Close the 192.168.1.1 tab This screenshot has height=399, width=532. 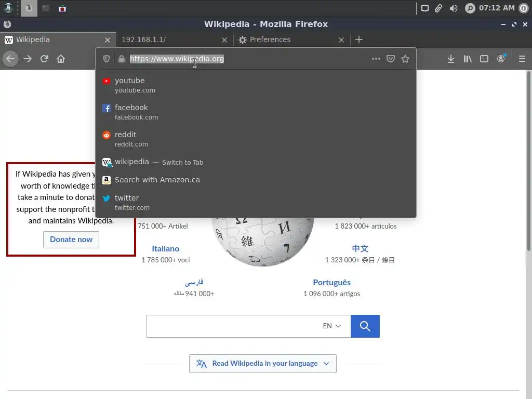[x=224, y=40]
